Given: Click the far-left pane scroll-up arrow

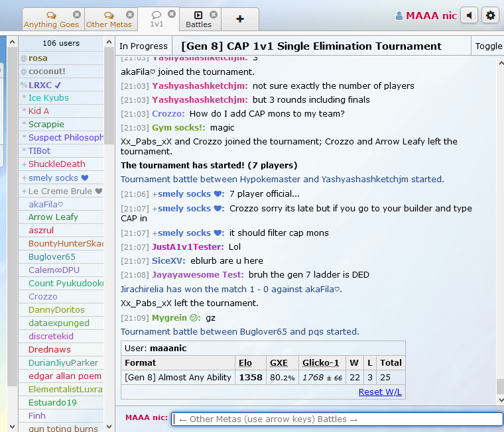Looking at the screenshot, I should 12,42.
